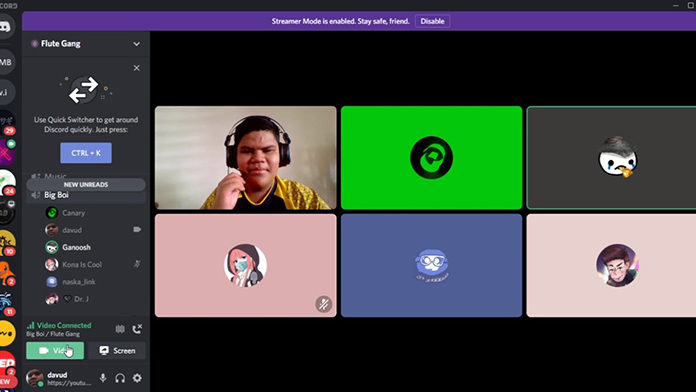Viewport: 696px width, 392px height.
Task: Expand the Flute Gang server dropdown
Action: click(x=136, y=44)
